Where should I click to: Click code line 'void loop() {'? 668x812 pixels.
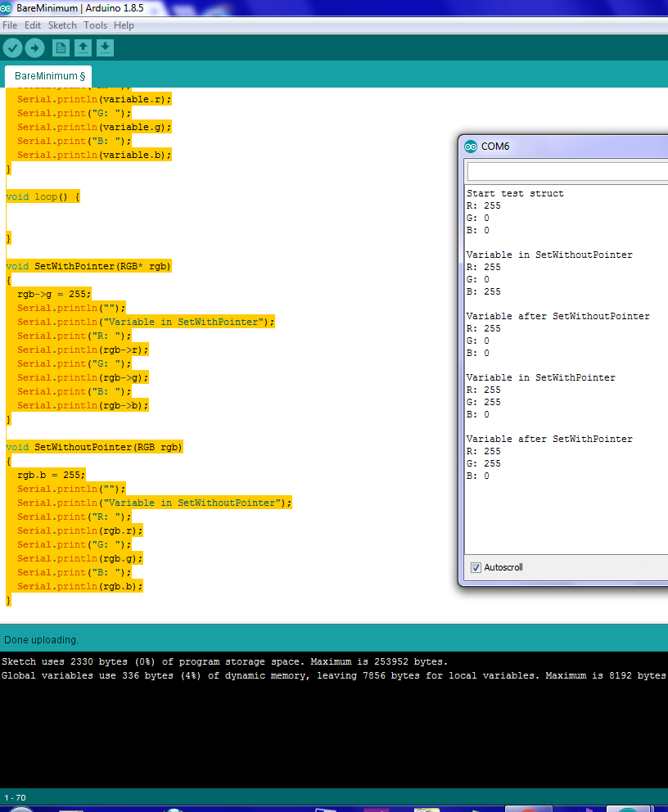43,196
